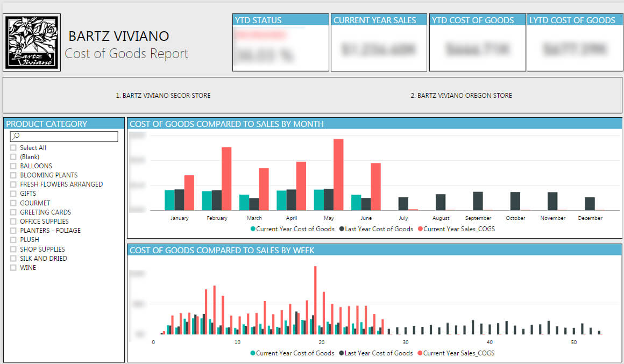
Task: Click the Bartz Viviano logo image
Action: 32,42
